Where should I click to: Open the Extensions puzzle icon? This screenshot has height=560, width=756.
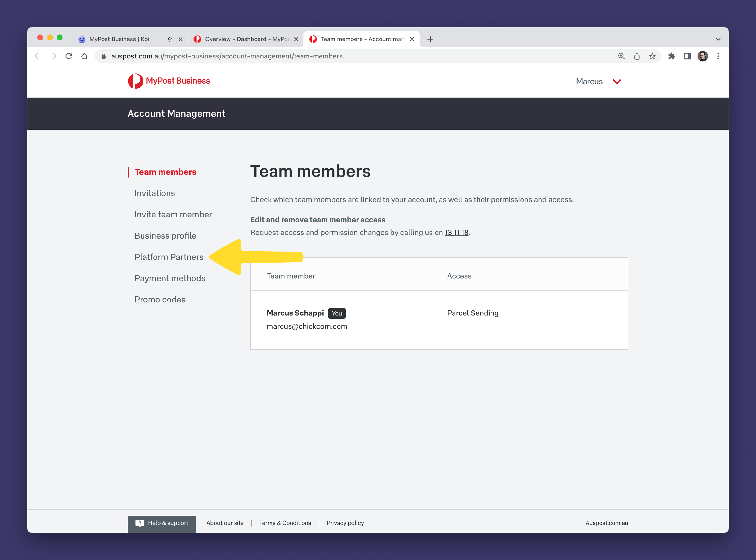coord(672,56)
